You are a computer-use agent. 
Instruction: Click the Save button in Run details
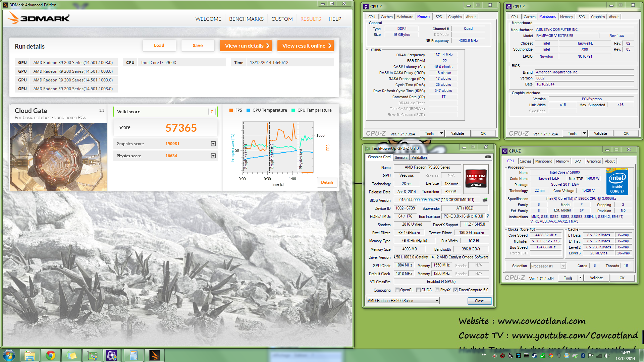[x=198, y=46]
